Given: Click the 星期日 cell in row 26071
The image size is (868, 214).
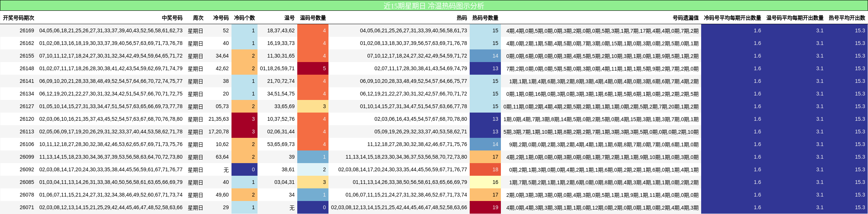Looking at the screenshot, I should tap(195, 207).
